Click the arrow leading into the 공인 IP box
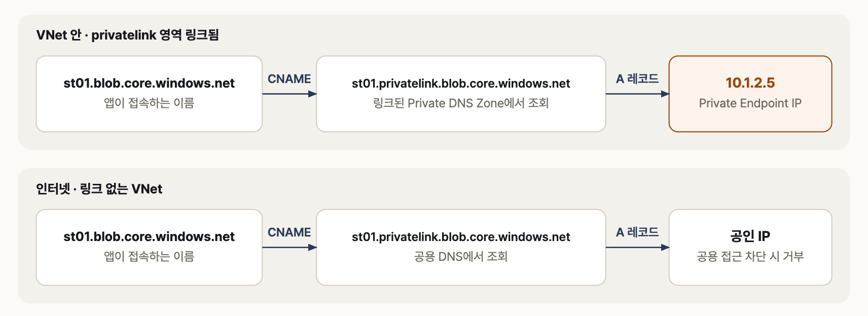 (x=637, y=247)
